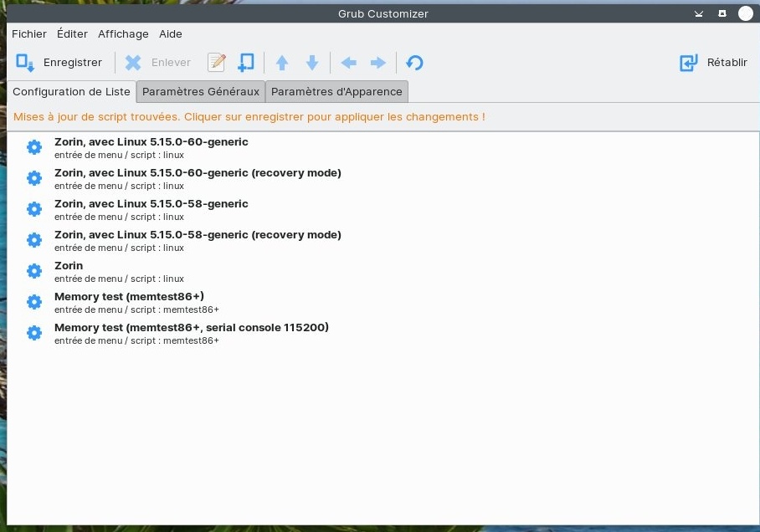The height and width of the screenshot is (532, 760).
Task: Click the left arrow toolbar icon
Action: coord(349,63)
